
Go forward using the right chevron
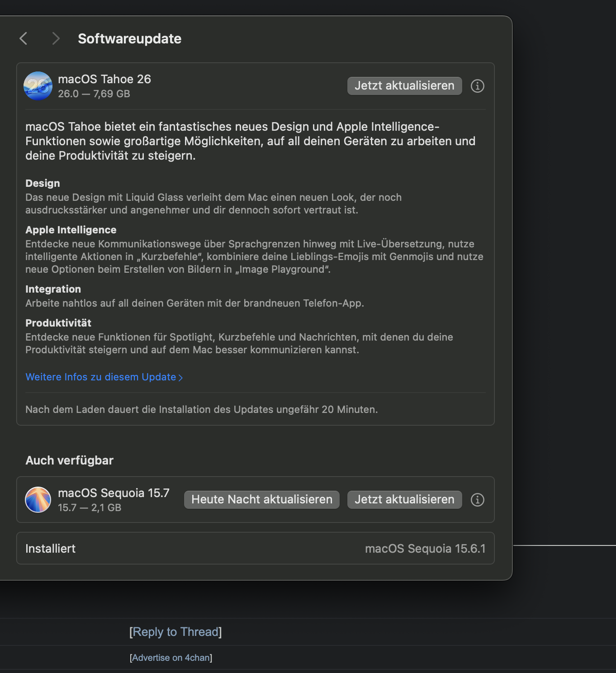pos(56,38)
